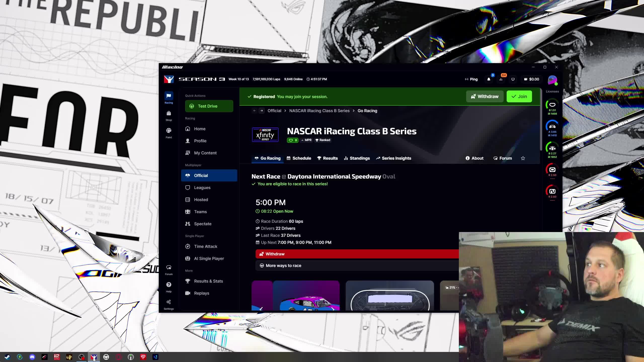Open Discord from the taskbar
Screen dimensions: 644x362
(x=32, y=357)
